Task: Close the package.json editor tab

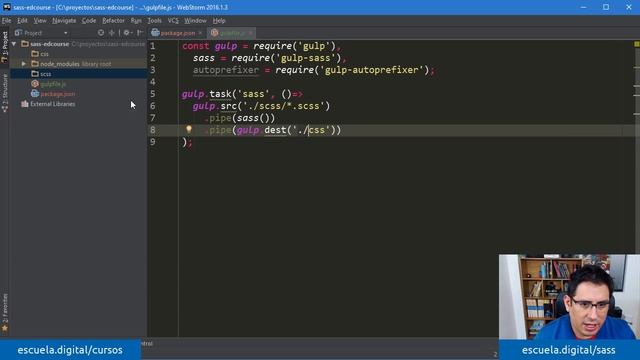Action: (x=200, y=33)
